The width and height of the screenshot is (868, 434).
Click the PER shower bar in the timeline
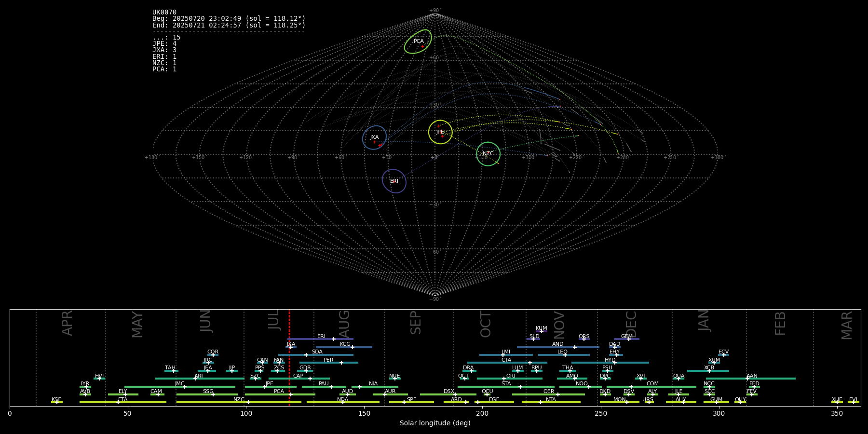328,363
